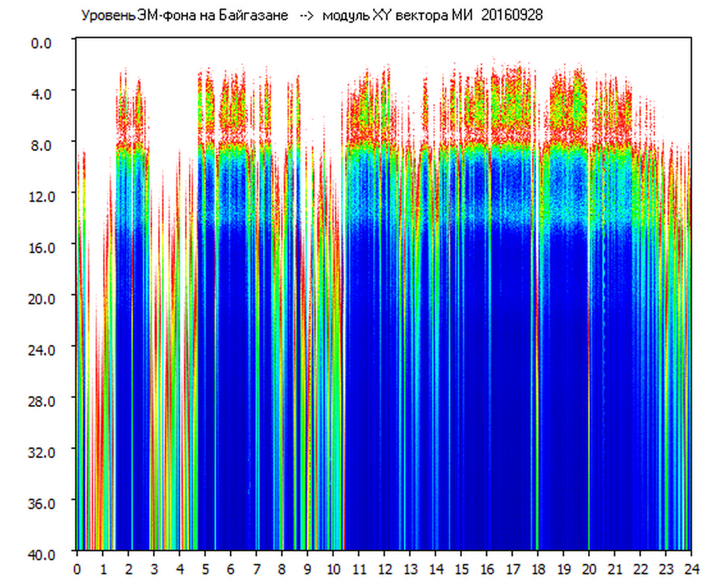The image size is (716, 588).
Task: Click hour 6 on the time axis
Action: tap(230, 569)
